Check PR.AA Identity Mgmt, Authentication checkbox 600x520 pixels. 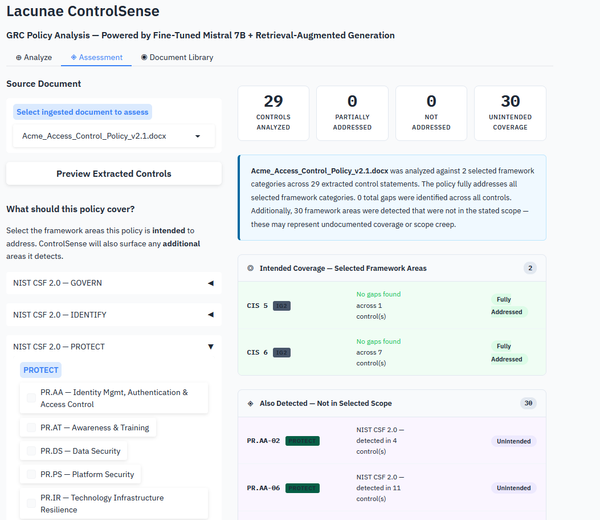click(x=31, y=398)
